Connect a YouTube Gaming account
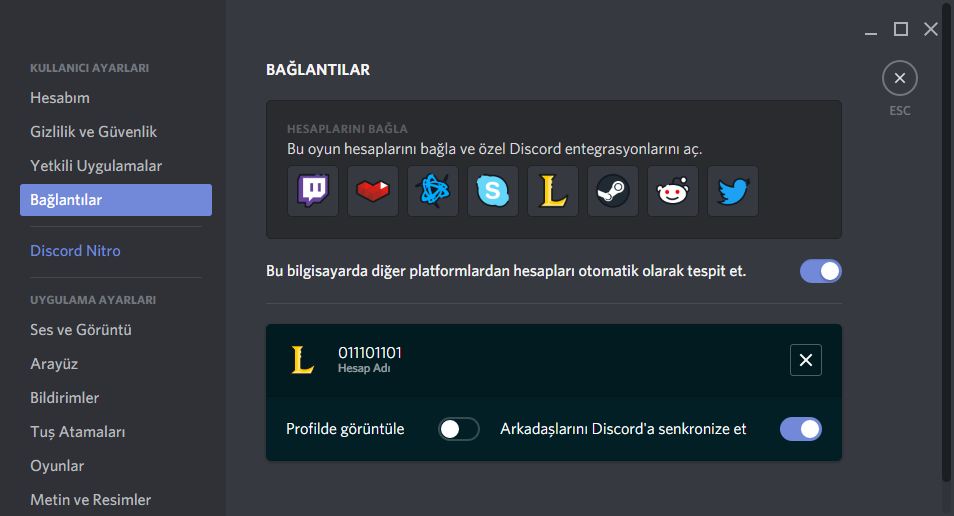The width and height of the screenshot is (954, 516). [373, 191]
